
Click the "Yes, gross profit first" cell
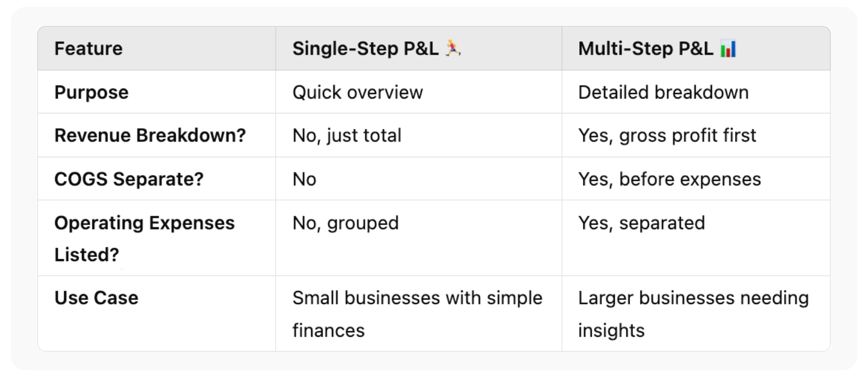[667, 135]
